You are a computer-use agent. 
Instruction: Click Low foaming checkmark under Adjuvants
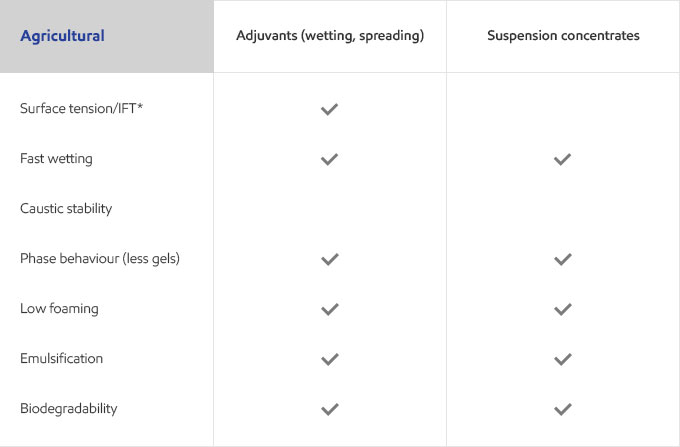pos(330,309)
